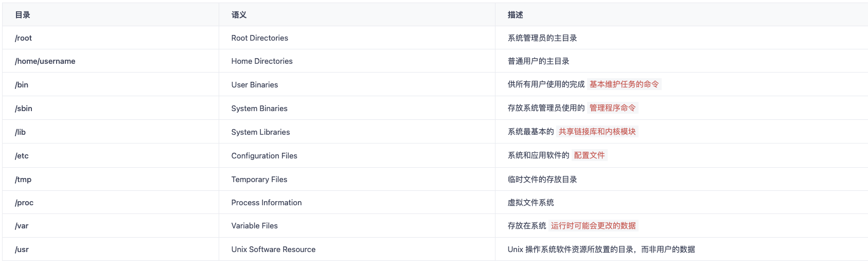The image size is (868, 268).
Task: Click the "System Libraries" cell
Action: point(260,132)
